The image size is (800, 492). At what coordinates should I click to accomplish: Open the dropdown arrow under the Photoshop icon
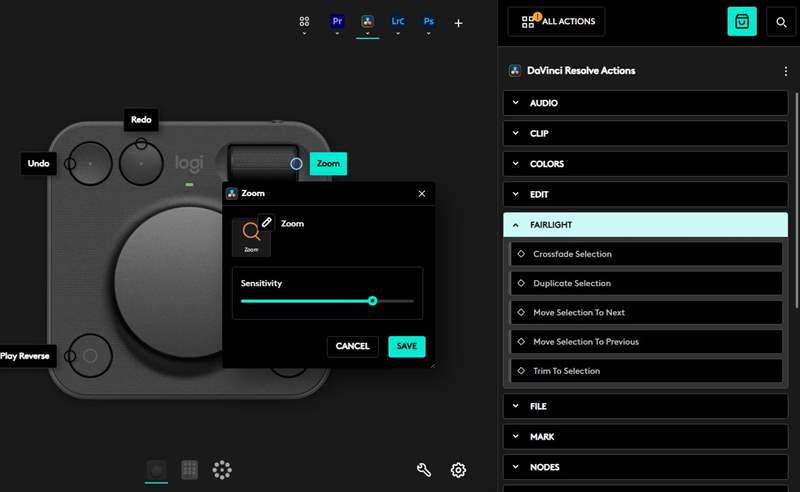pyautogui.click(x=429, y=34)
